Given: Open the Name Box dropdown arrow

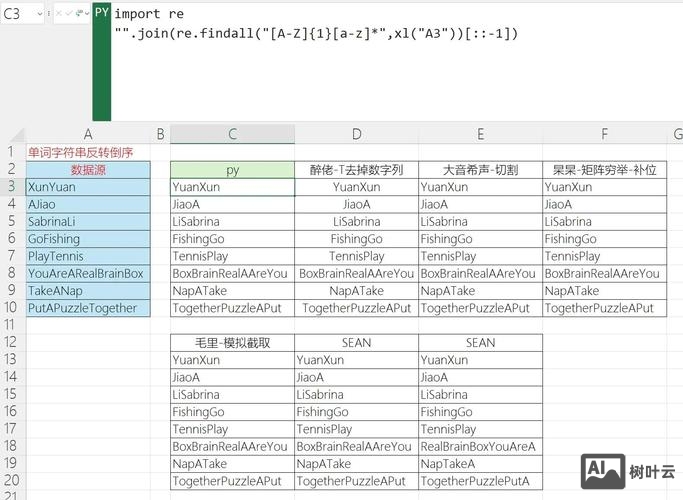Looking at the screenshot, I should click(40, 14).
